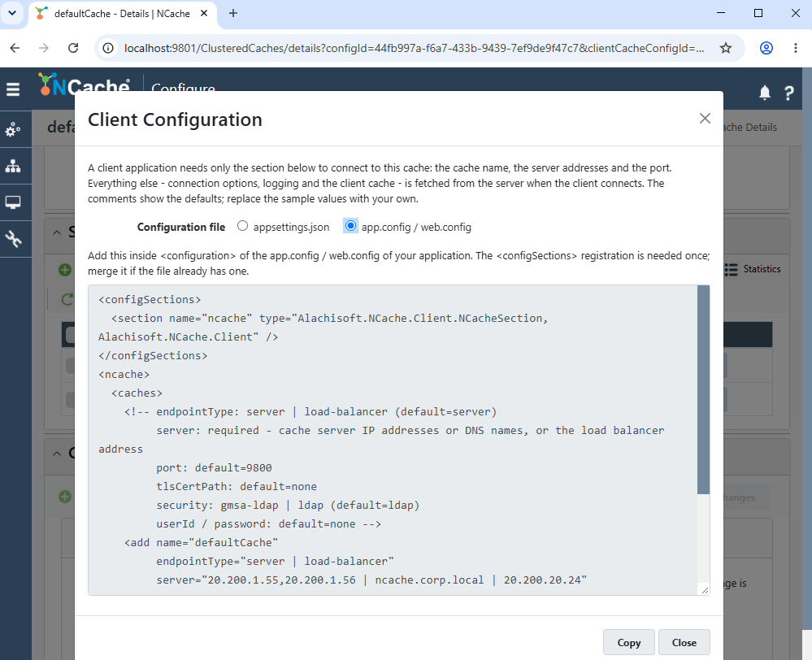Click the server="20.200.1.55,..." code line
Viewport: 812px width, 660px height.
(x=371, y=580)
